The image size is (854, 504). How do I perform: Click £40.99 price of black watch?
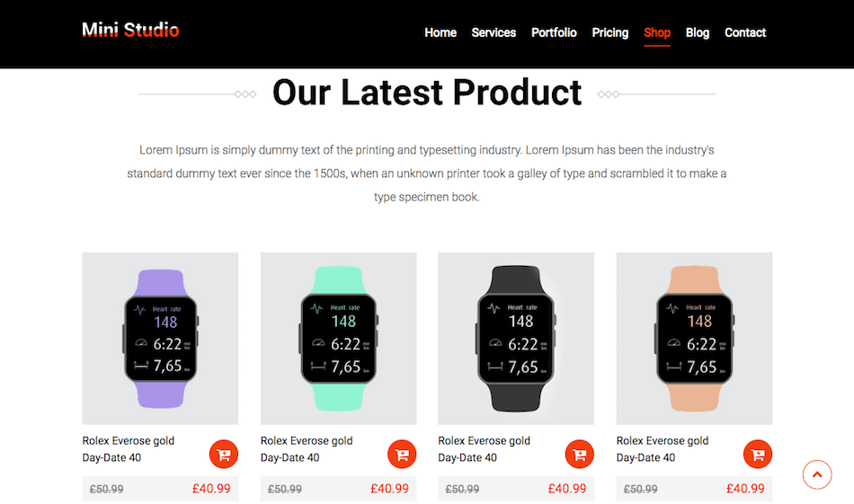pos(567,489)
